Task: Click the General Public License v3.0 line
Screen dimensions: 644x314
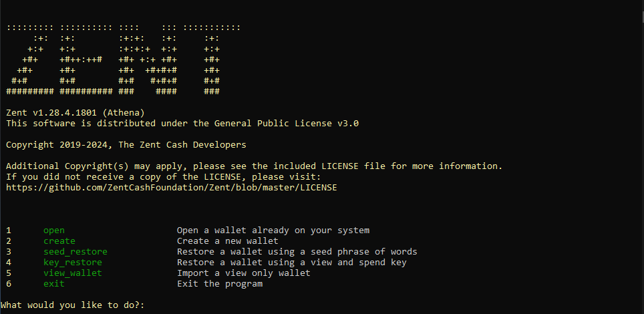Action: pos(182,124)
